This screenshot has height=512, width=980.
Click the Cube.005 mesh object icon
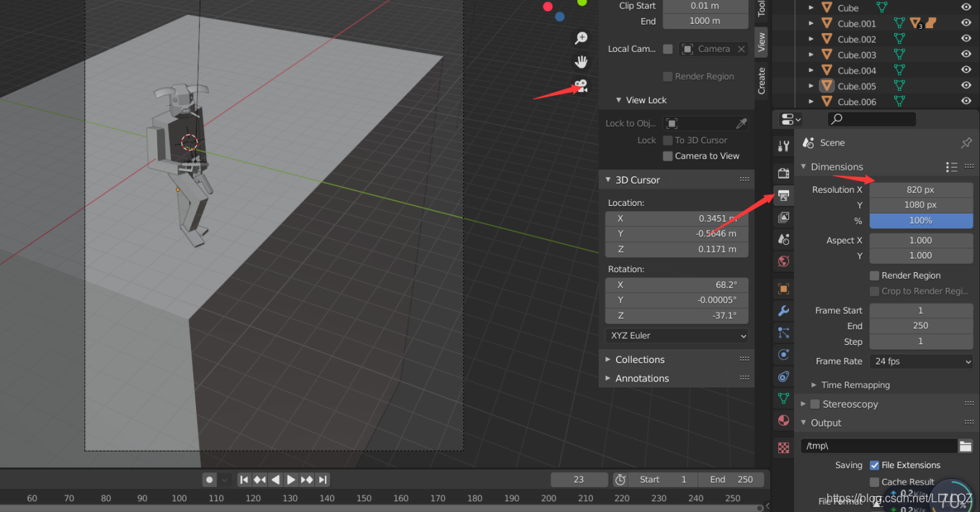click(827, 86)
